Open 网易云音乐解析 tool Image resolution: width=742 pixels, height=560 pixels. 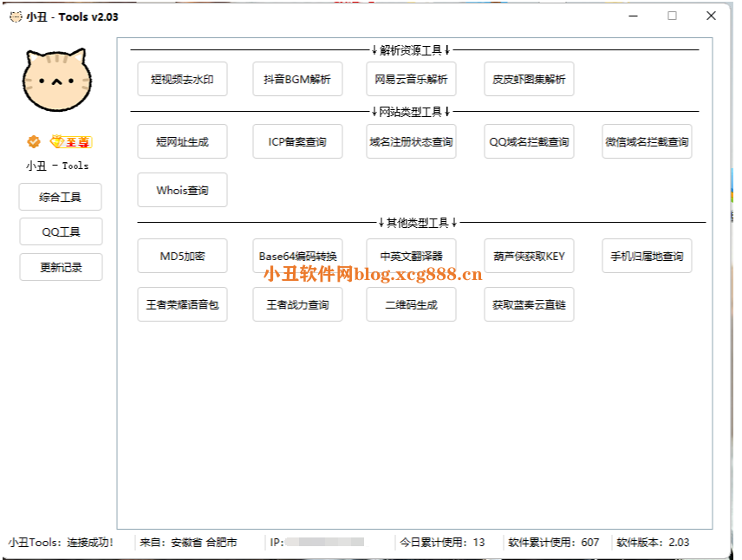tap(411, 79)
